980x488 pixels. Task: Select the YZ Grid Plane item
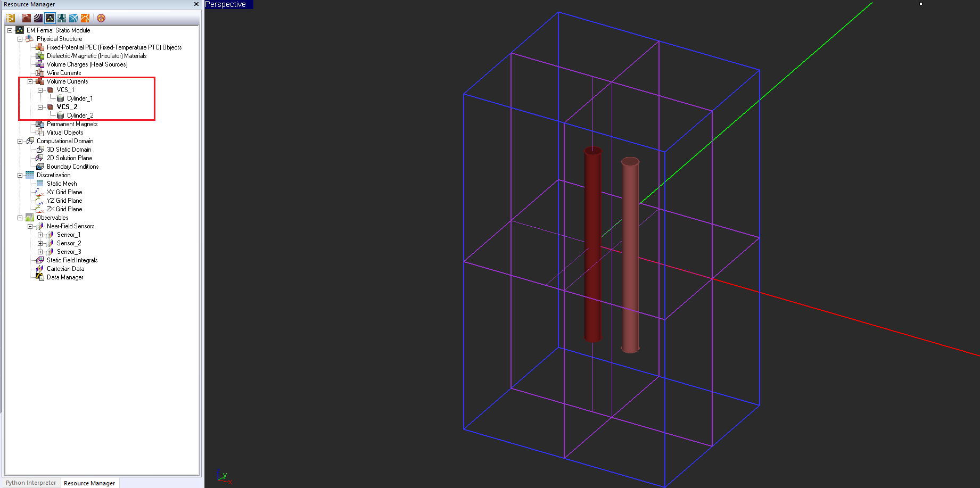click(64, 201)
